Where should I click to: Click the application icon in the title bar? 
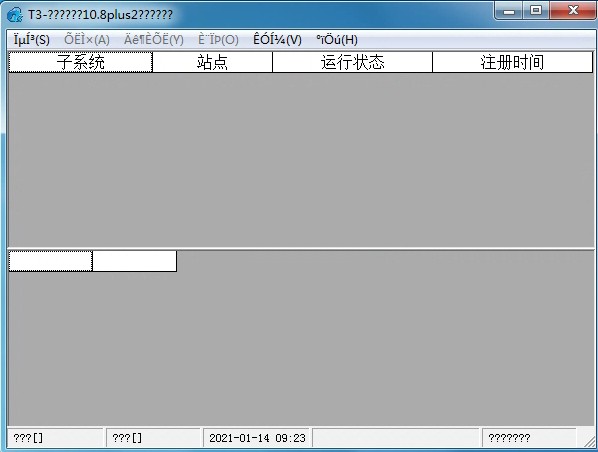14,14
